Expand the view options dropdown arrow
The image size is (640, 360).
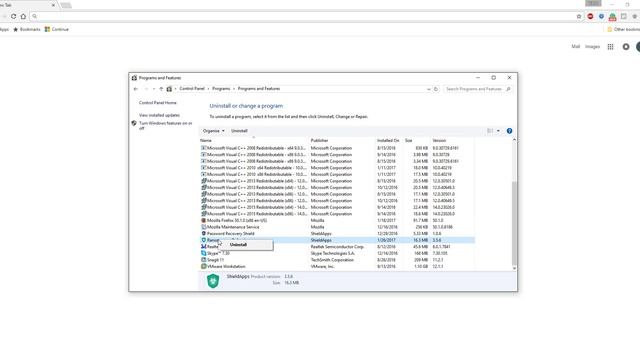pyautogui.click(x=498, y=131)
